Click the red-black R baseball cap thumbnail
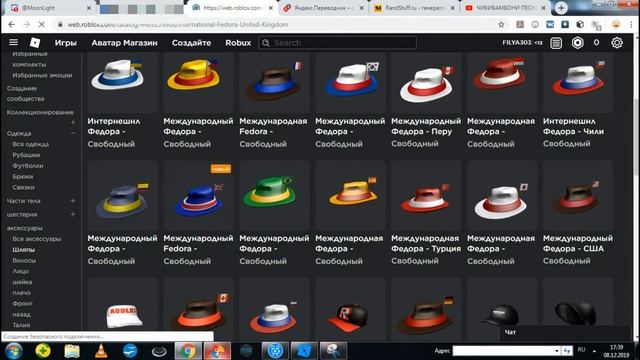640x360 pixels. 350,309
